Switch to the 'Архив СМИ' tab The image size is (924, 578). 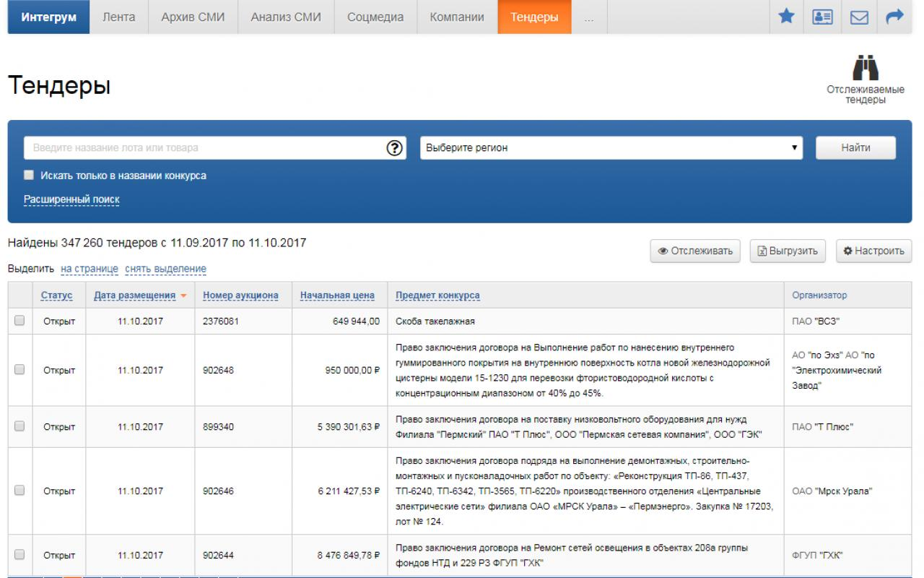pos(193,17)
